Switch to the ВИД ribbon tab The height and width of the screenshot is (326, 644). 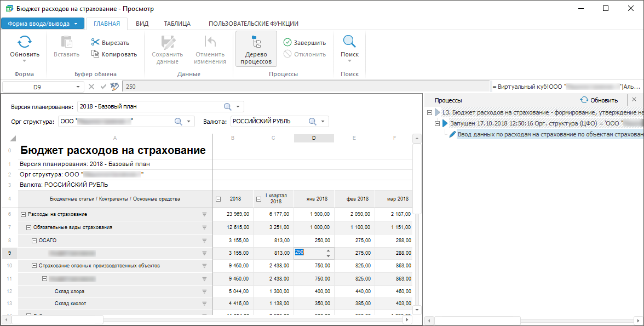click(142, 24)
